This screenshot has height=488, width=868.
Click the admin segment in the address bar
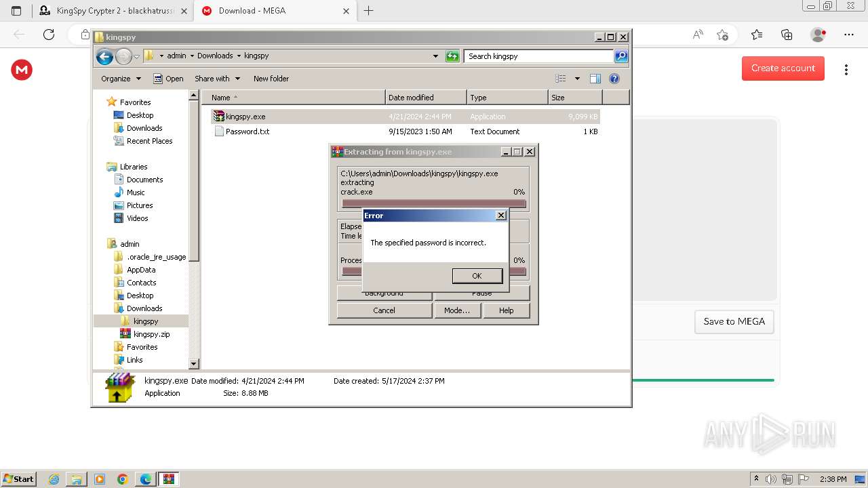coord(176,56)
